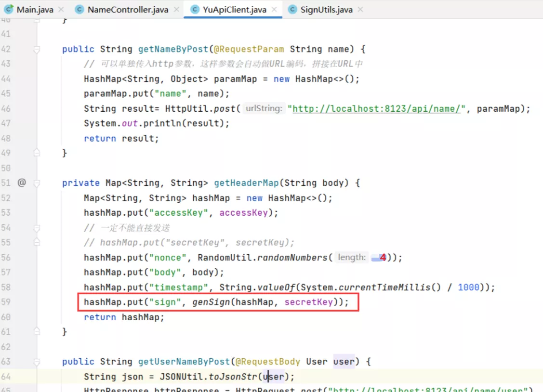Close the YuApiClient.java tab
This screenshot has height=392, width=543.
pyautogui.click(x=274, y=9)
